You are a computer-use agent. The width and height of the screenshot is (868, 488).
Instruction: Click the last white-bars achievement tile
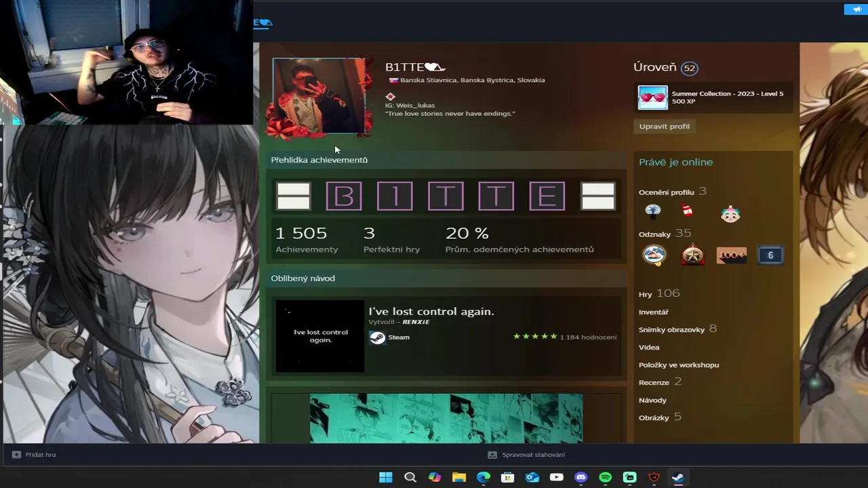pos(598,197)
